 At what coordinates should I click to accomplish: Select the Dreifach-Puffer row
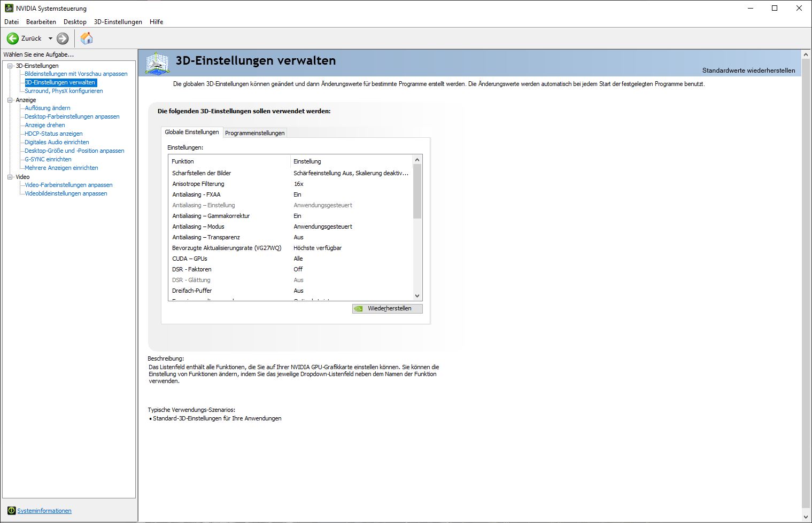coord(291,291)
